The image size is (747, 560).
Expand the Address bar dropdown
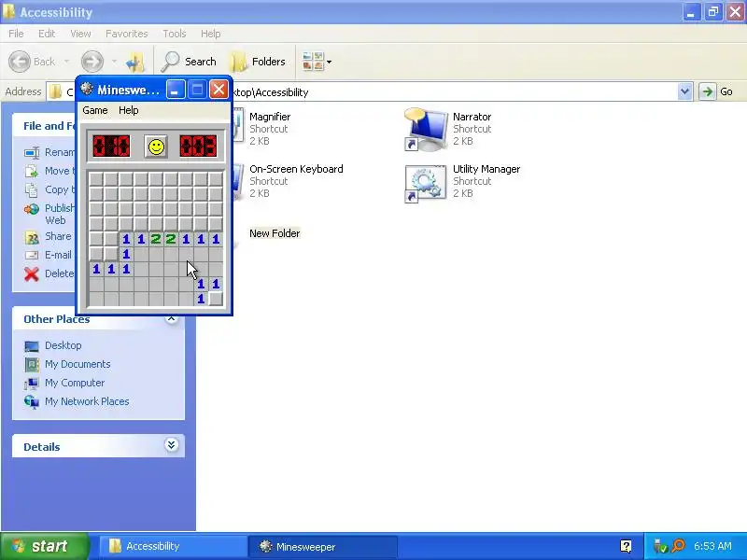pyautogui.click(x=684, y=91)
